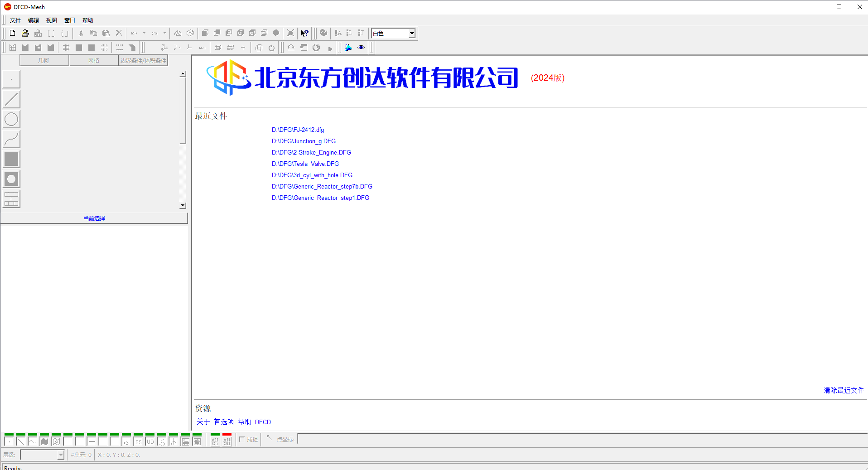Click the 首选项 preferences link
Image resolution: width=868 pixels, height=470 pixels.
click(224, 422)
